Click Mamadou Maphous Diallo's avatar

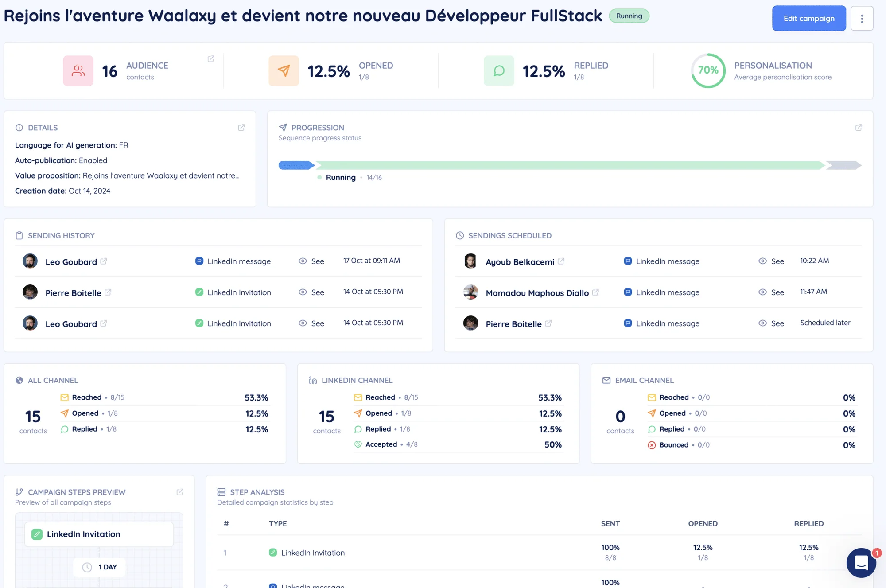[470, 292]
